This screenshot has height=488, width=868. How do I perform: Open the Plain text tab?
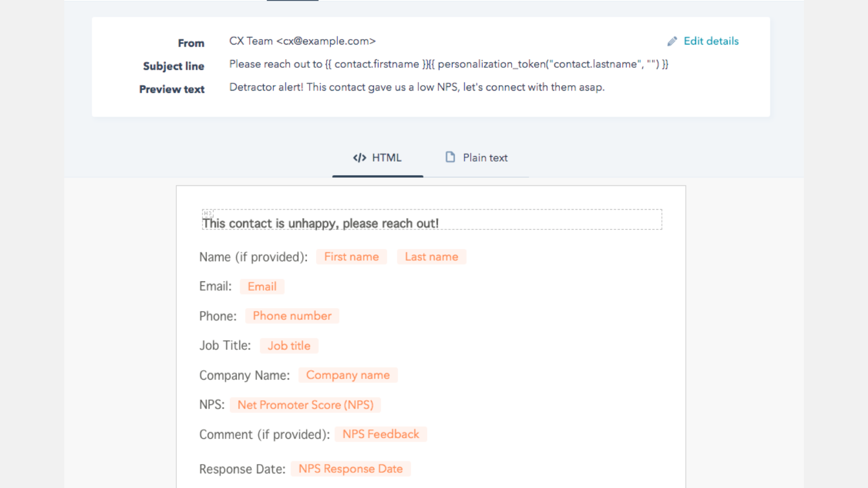(x=476, y=158)
